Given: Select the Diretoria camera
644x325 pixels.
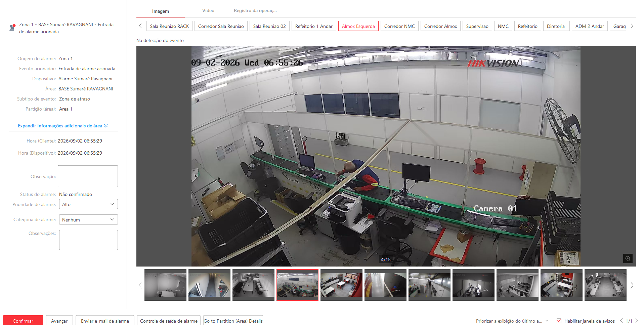Looking at the screenshot, I should click(x=556, y=26).
